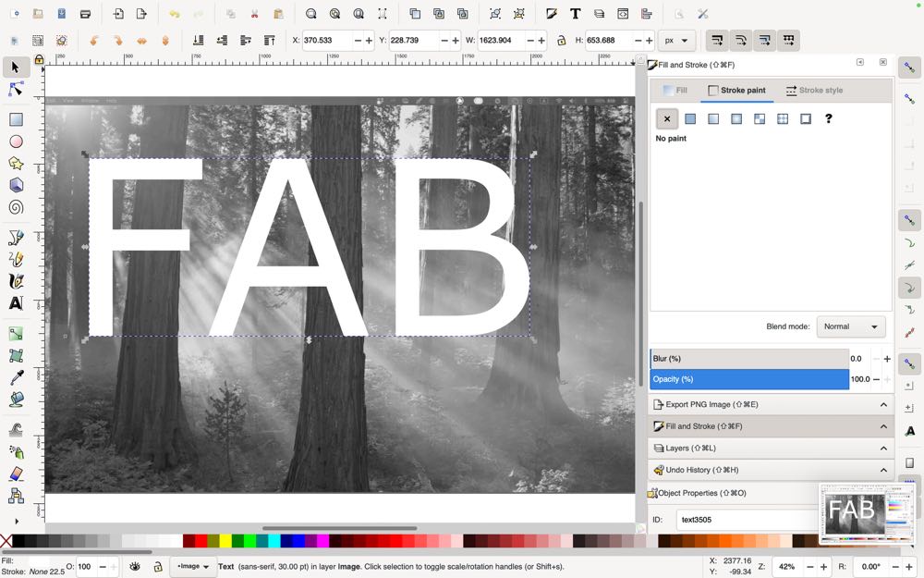
Task: Choose Swatch paint button
Action: 806,118
